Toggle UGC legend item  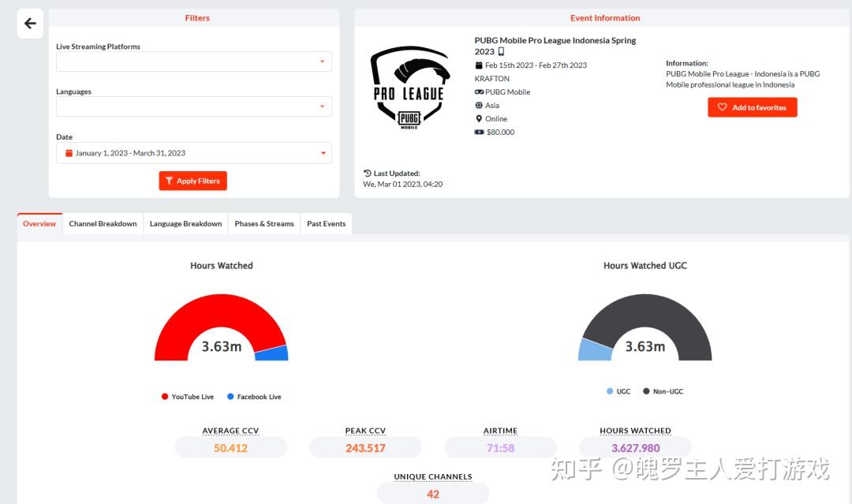[618, 391]
